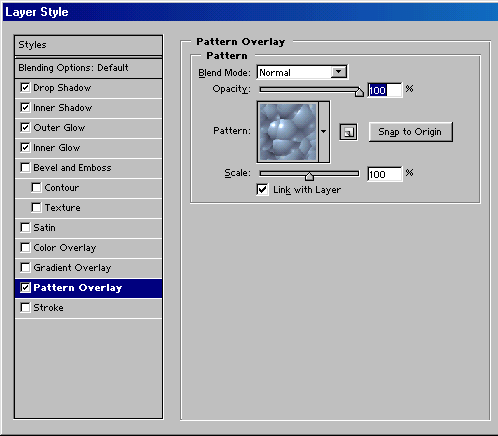Viewport: 498px width, 436px height.
Task: Turn off the Inner Glow checkbox
Action: 25,147
